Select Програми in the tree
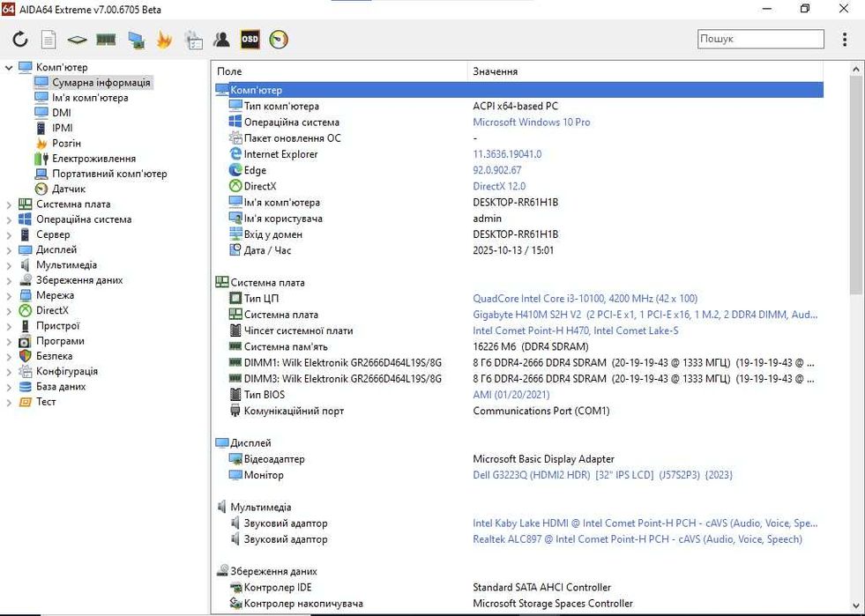Image resolution: width=865 pixels, height=616 pixels. [x=60, y=341]
